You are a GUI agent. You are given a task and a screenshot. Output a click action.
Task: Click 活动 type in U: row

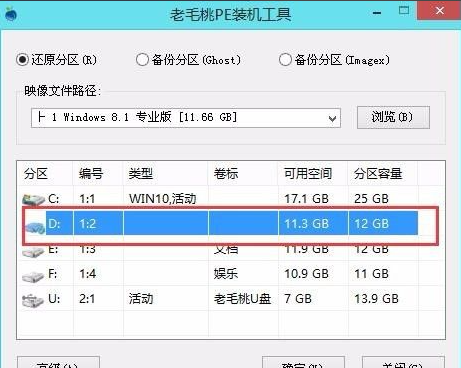tap(141, 299)
